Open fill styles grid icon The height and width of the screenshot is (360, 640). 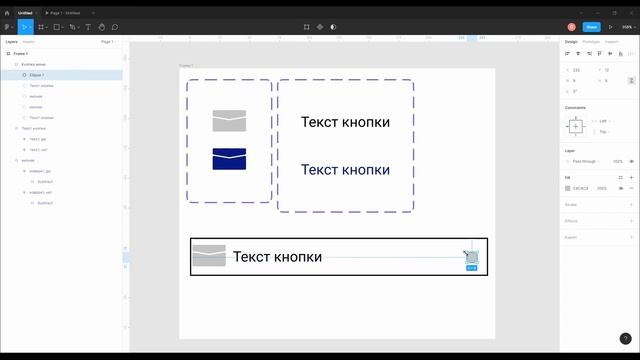[620, 178]
